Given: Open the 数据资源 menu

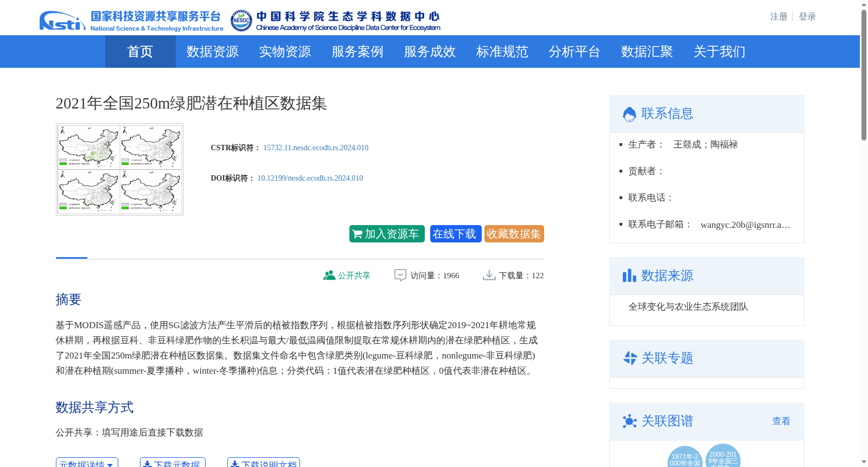Looking at the screenshot, I should coord(212,52).
